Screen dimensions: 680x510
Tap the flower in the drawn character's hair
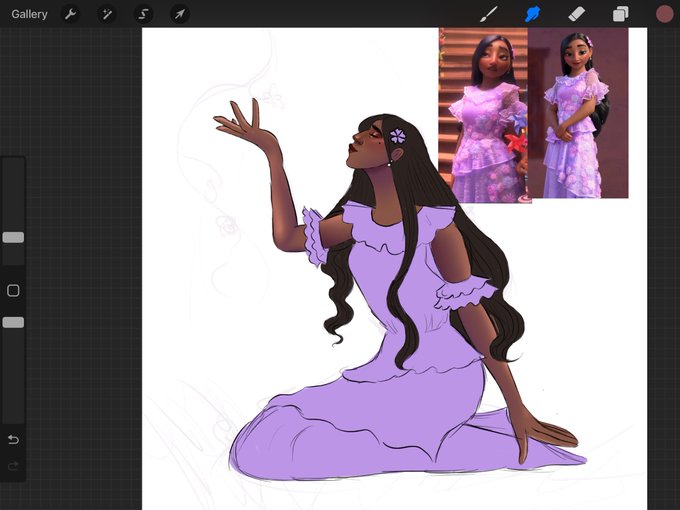coord(398,136)
